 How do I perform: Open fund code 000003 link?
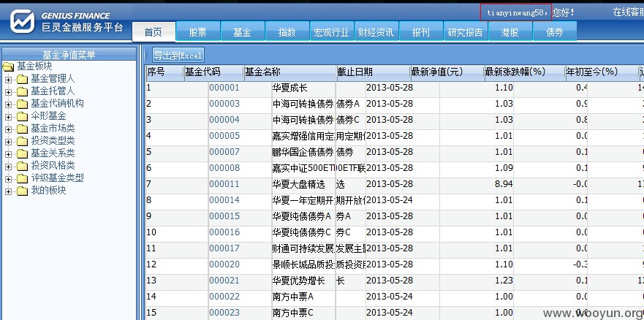(224, 104)
